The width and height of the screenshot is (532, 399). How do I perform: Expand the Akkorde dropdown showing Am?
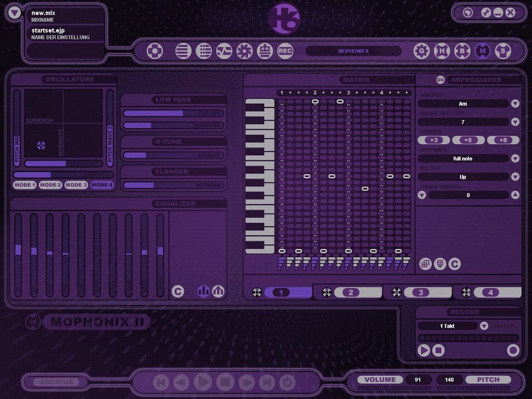tap(515, 104)
